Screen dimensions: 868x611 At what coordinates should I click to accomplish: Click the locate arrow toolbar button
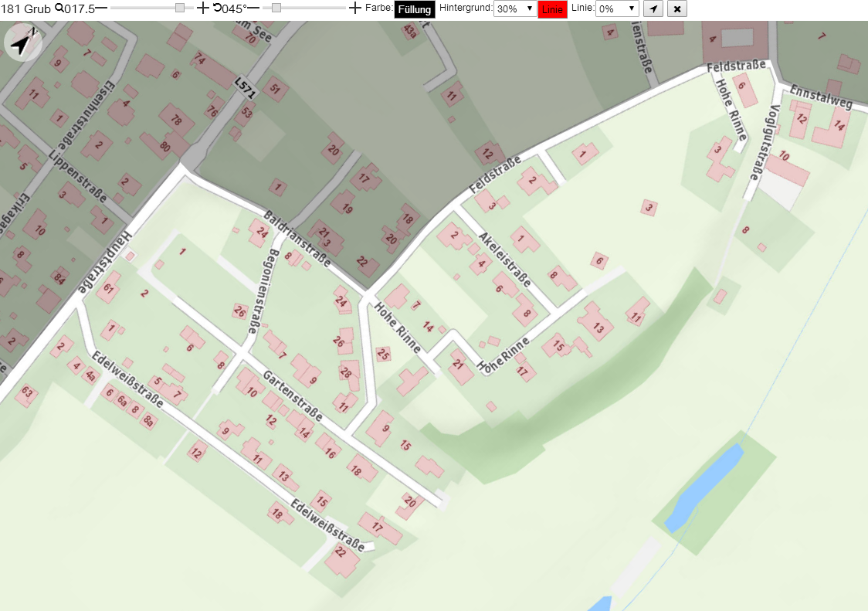(x=653, y=8)
